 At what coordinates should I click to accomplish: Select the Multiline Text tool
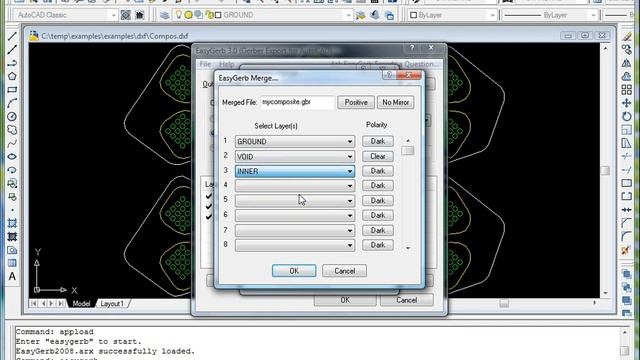(x=12, y=276)
